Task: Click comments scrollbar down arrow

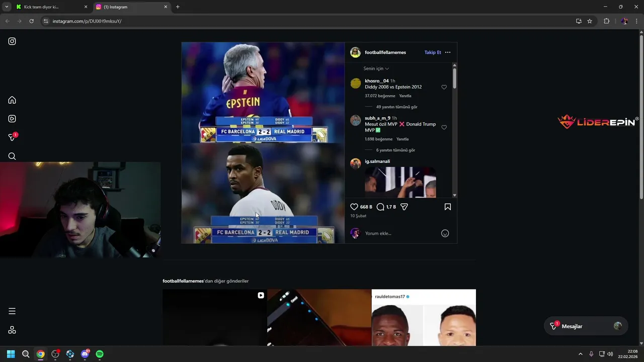Action: (455, 195)
